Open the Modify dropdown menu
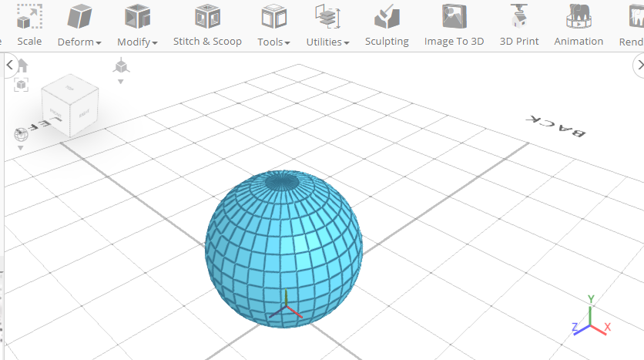 (x=137, y=25)
